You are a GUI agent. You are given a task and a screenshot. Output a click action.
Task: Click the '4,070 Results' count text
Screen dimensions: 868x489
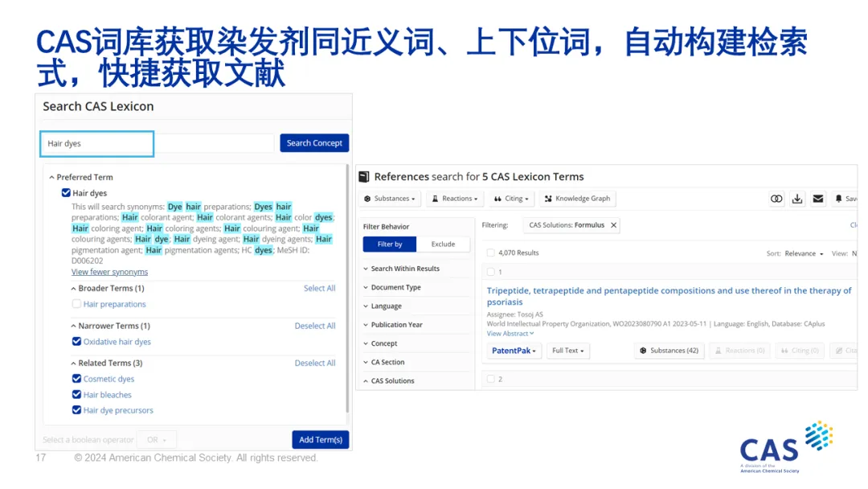518,253
